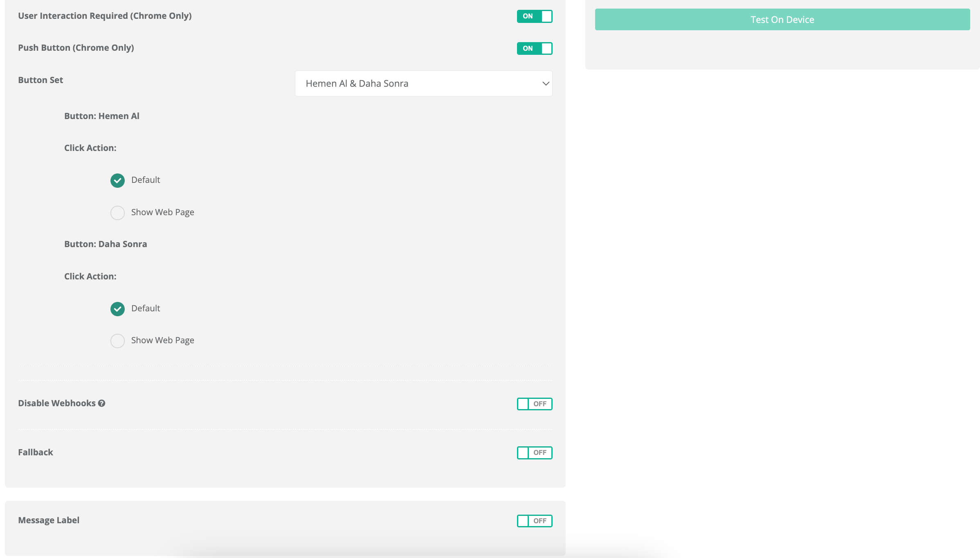Screen dimensions: 980x558
Task: Click the Push Button (Chrome Only) label
Action: coord(76,48)
